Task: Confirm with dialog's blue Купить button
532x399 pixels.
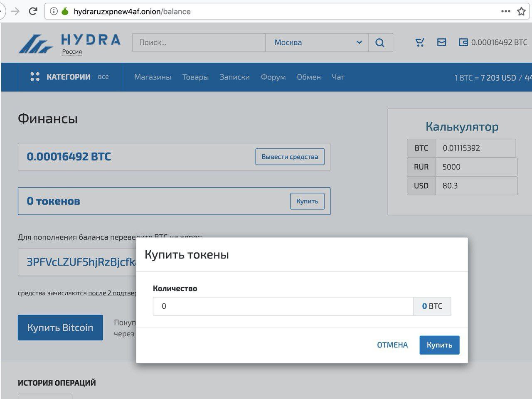Action: coord(439,345)
